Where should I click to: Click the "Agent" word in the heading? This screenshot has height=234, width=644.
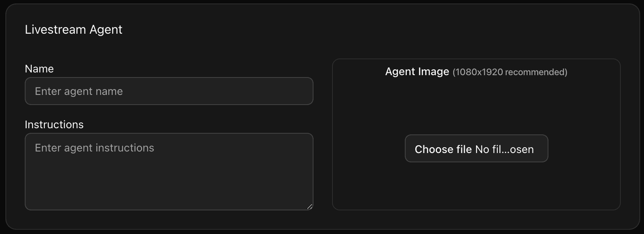(x=106, y=30)
